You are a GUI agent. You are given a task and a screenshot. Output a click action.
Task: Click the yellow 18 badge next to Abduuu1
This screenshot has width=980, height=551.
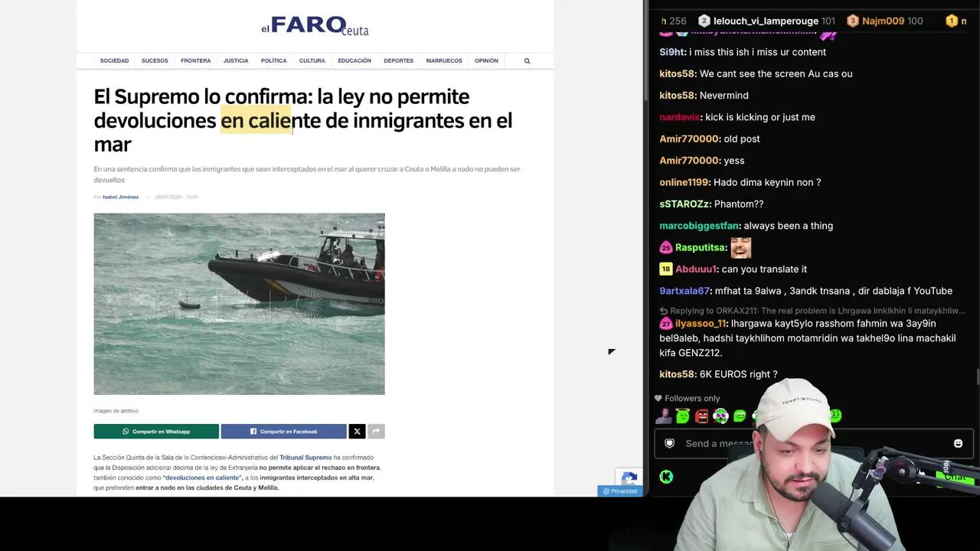[x=666, y=269]
